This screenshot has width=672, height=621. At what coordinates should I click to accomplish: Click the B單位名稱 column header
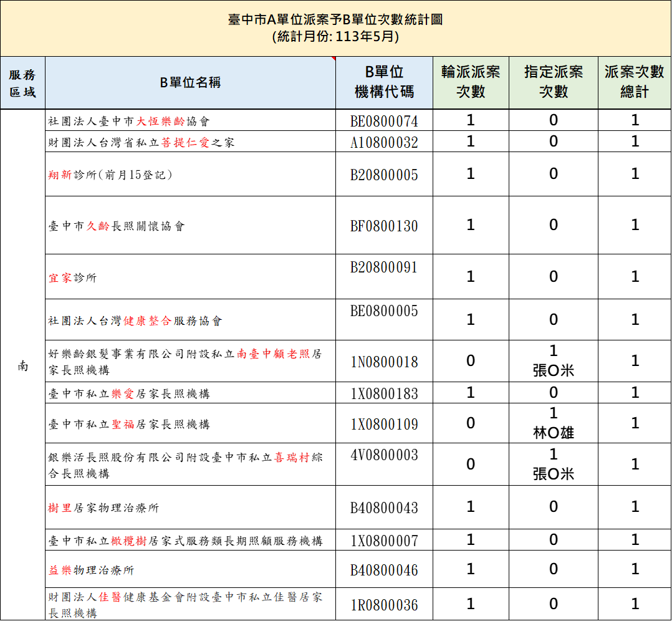coord(190,83)
